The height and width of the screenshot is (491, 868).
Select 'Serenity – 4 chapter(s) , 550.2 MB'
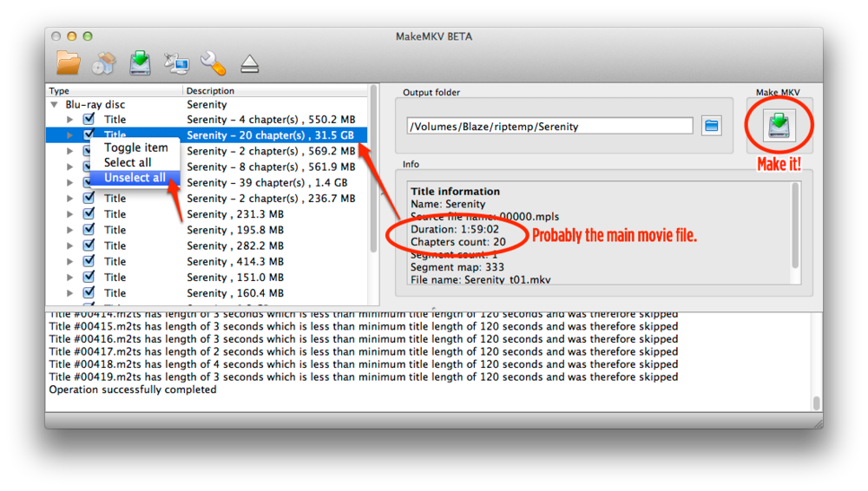[271, 120]
